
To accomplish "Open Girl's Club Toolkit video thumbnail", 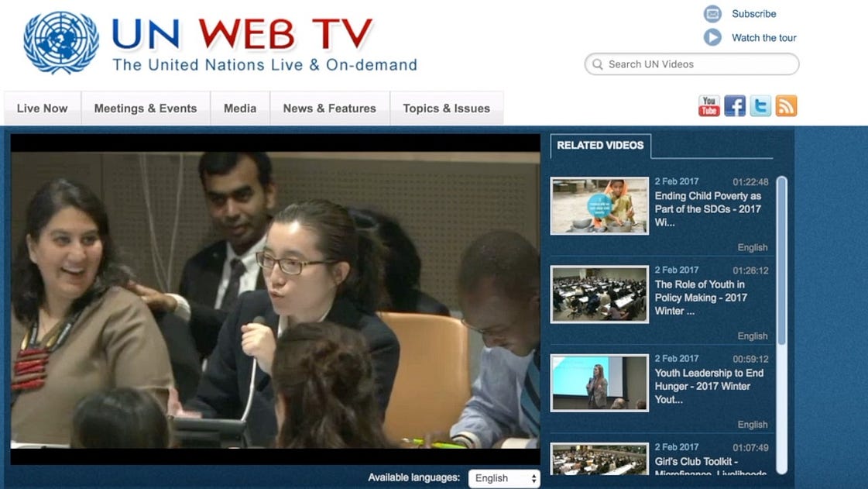I will click(x=599, y=459).
